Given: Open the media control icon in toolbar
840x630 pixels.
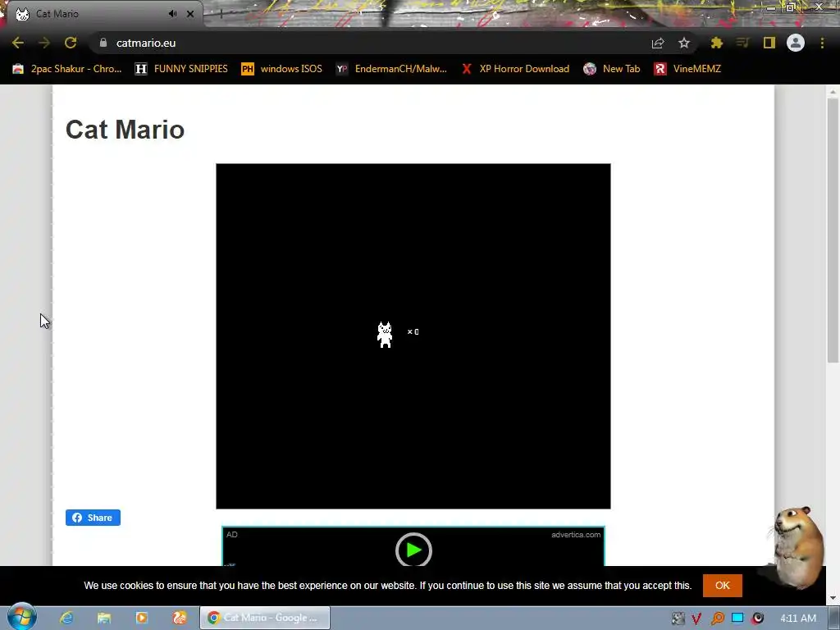Looking at the screenshot, I should click(x=742, y=43).
